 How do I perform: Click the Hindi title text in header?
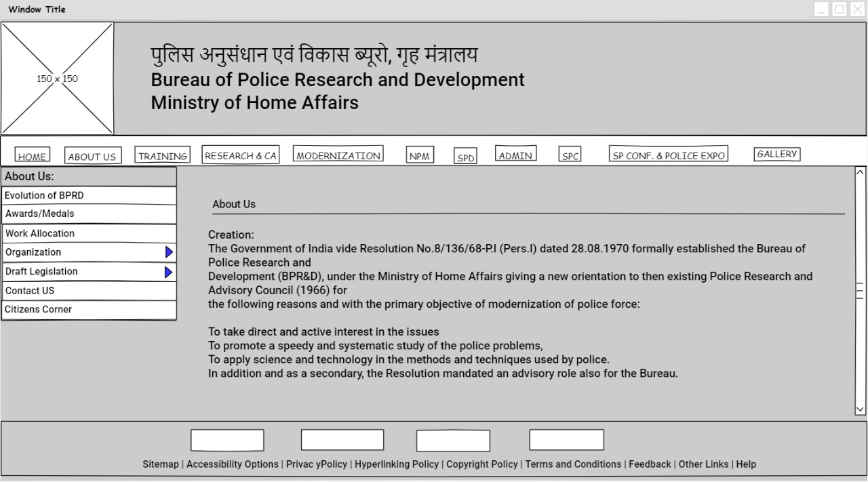click(314, 55)
